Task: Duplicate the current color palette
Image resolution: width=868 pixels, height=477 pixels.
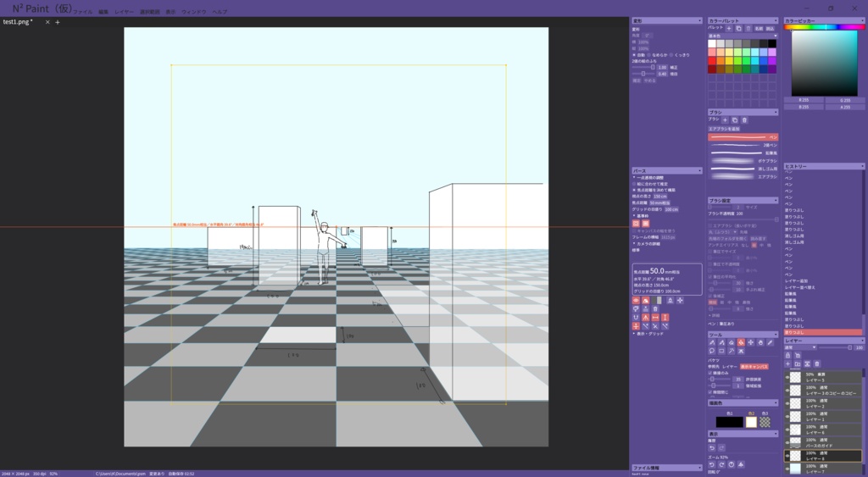Action: pos(738,28)
